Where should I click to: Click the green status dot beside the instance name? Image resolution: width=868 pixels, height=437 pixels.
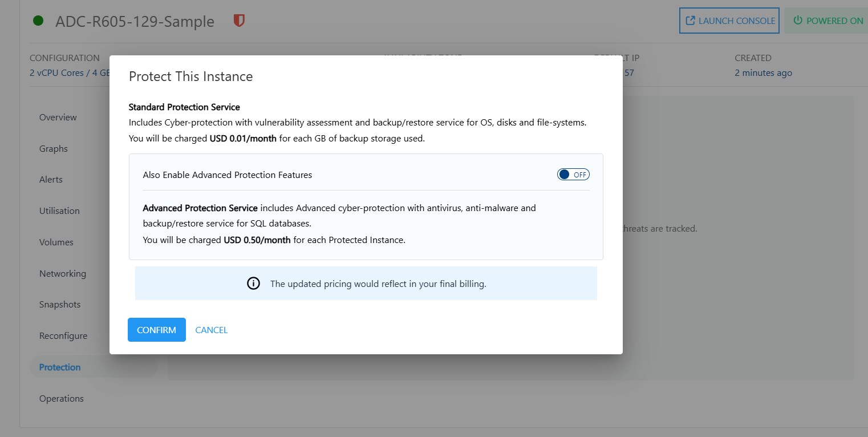click(38, 21)
